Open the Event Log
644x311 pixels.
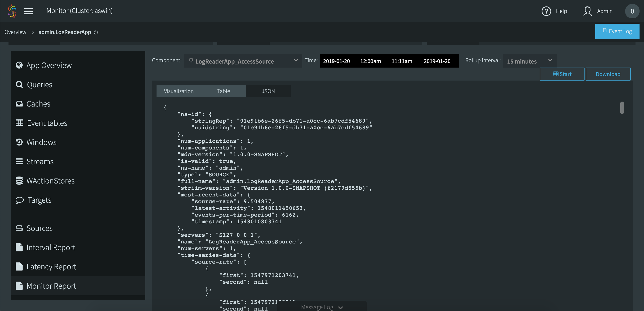617,31
